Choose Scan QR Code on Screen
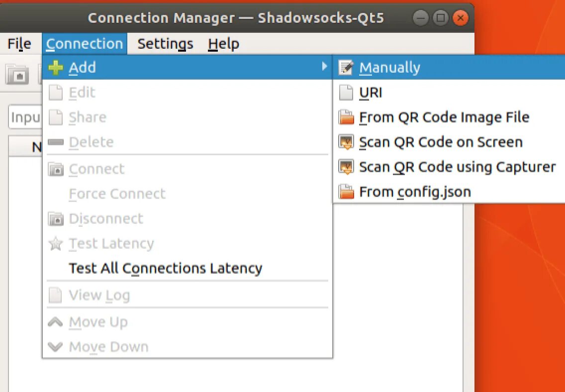This screenshot has width=565, height=392. coord(449,142)
